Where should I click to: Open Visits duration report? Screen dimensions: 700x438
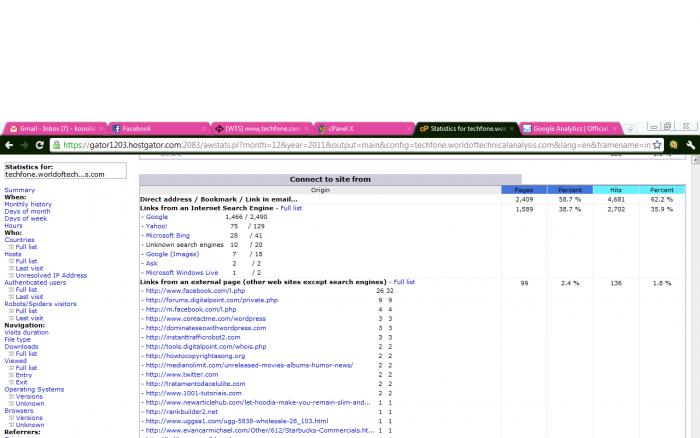click(x=26, y=332)
